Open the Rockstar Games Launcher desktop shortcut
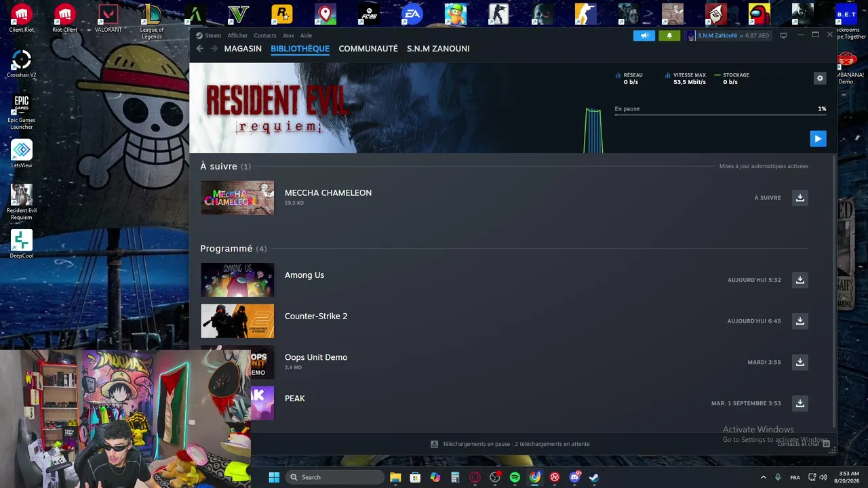868x488 pixels. point(281,14)
